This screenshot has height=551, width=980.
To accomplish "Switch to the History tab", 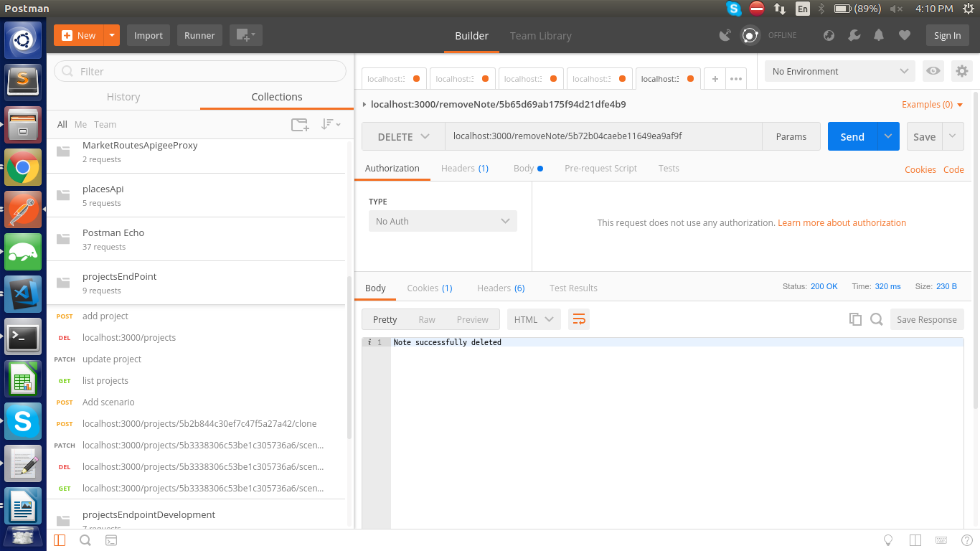I will point(123,97).
